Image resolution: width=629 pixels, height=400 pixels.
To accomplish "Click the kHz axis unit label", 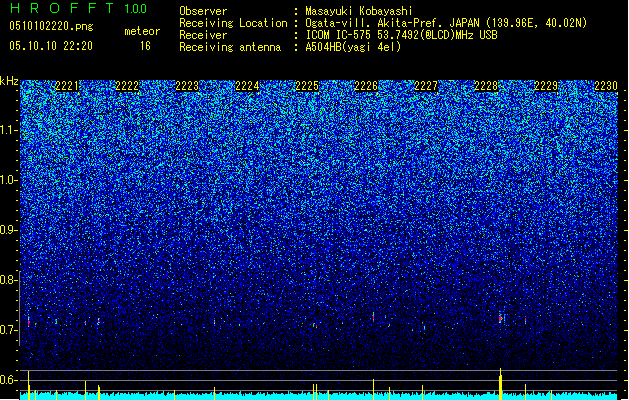I will (9, 81).
